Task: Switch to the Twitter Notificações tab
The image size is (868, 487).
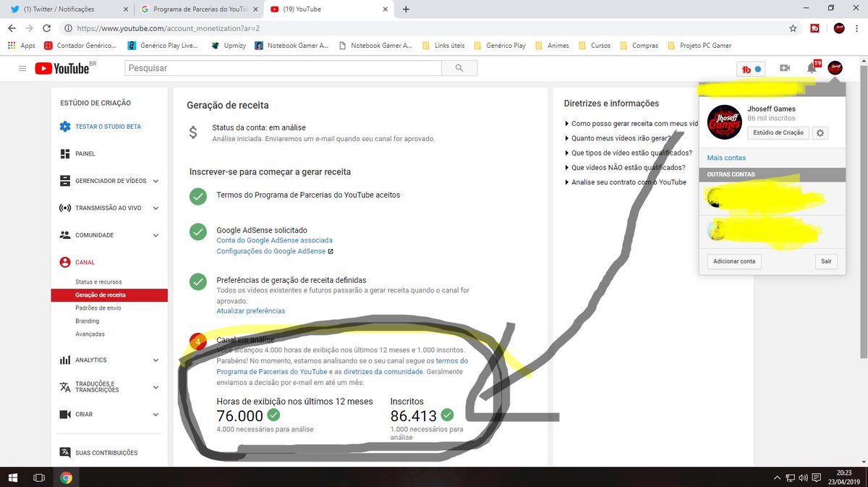Action: 67,9
